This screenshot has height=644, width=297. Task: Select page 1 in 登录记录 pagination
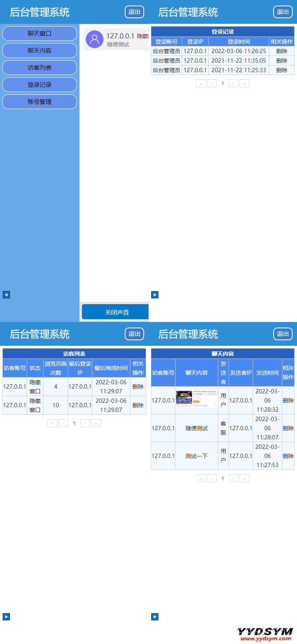223,83
